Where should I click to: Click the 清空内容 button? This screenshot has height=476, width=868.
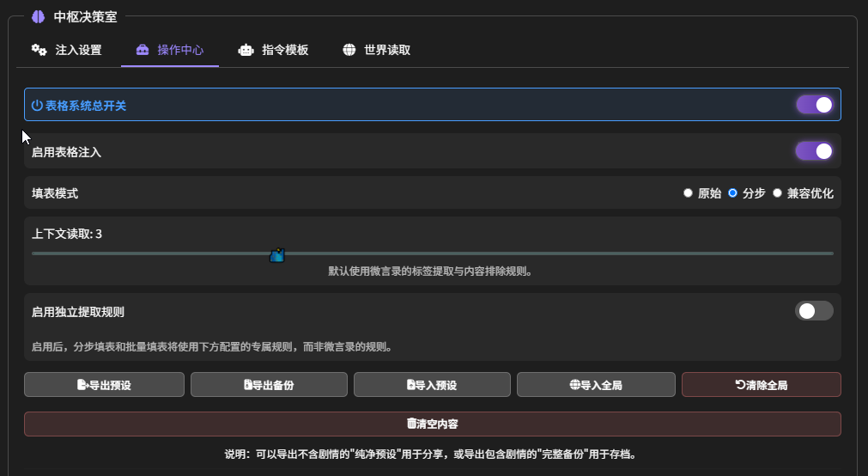pyautogui.click(x=432, y=424)
